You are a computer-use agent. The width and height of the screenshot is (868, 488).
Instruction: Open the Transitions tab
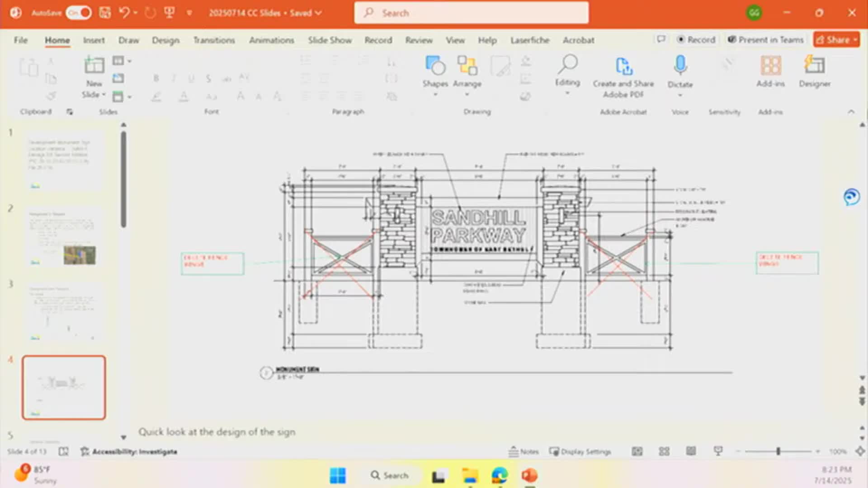[x=214, y=40]
